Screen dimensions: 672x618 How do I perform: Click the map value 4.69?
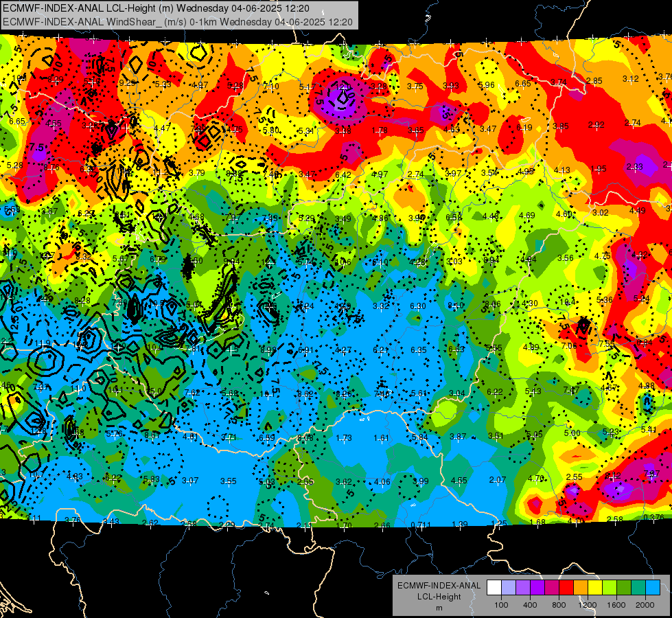(526, 216)
